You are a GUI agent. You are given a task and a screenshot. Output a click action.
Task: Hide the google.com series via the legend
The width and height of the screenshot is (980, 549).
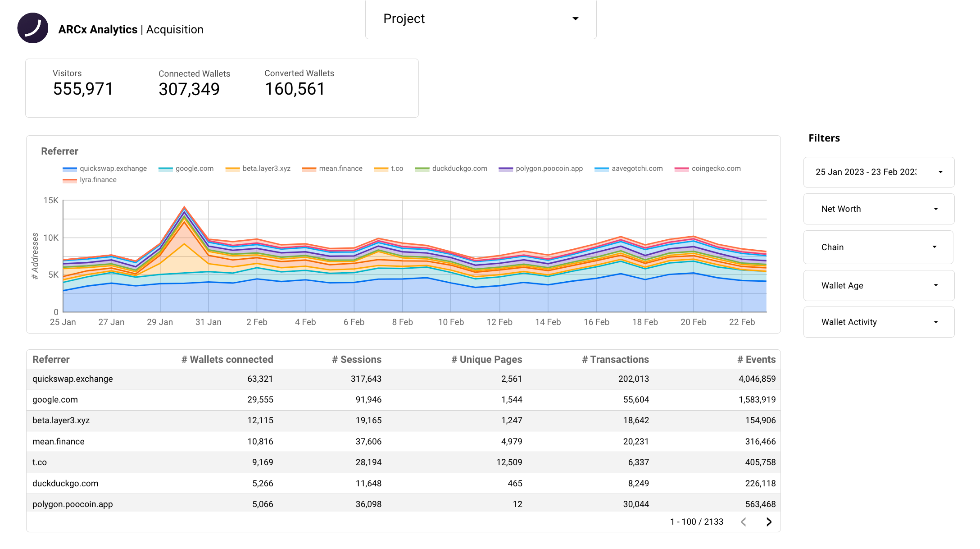pyautogui.click(x=165, y=169)
